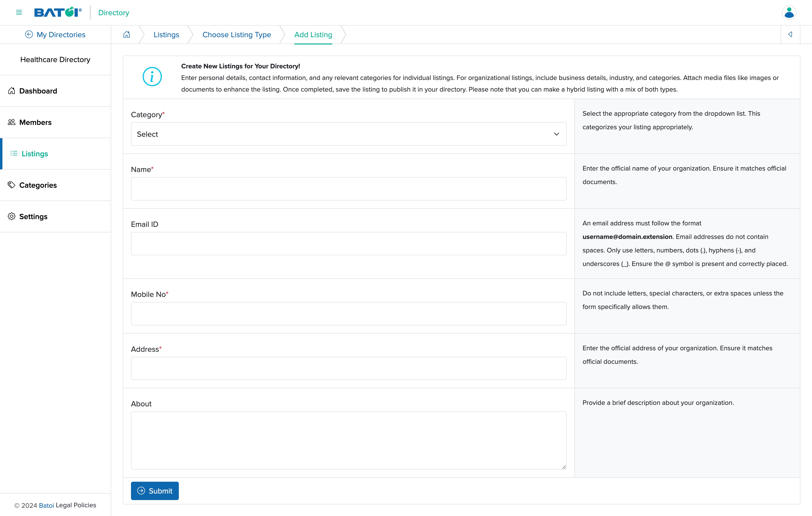Screen dimensions: 812x516
Task: Submit the new listing form
Action: [x=155, y=491]
